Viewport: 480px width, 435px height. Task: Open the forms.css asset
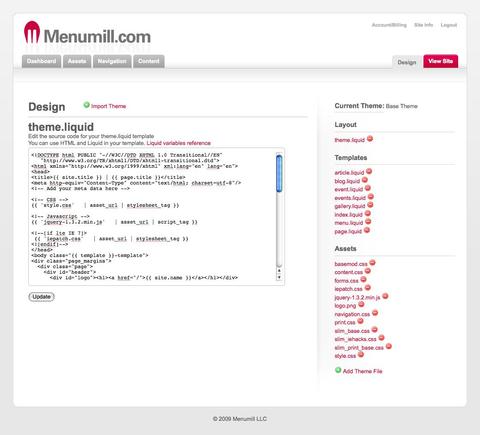[347, 281]
